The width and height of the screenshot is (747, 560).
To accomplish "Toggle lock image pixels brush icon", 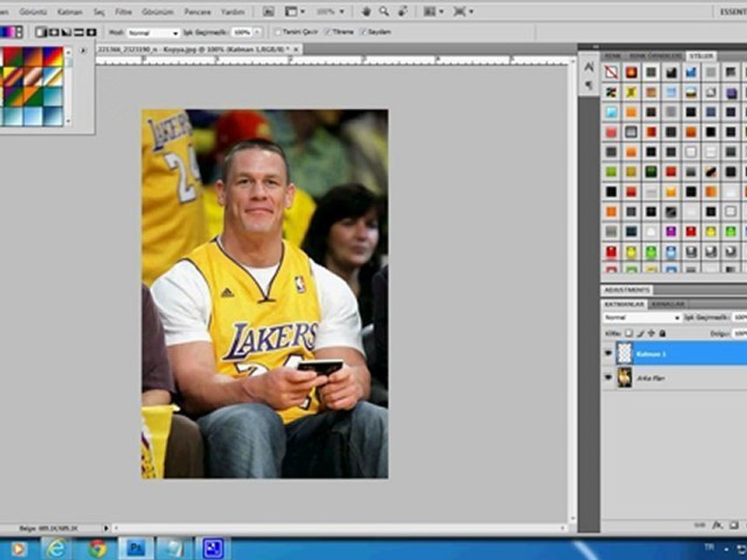I will coord(640,334).
